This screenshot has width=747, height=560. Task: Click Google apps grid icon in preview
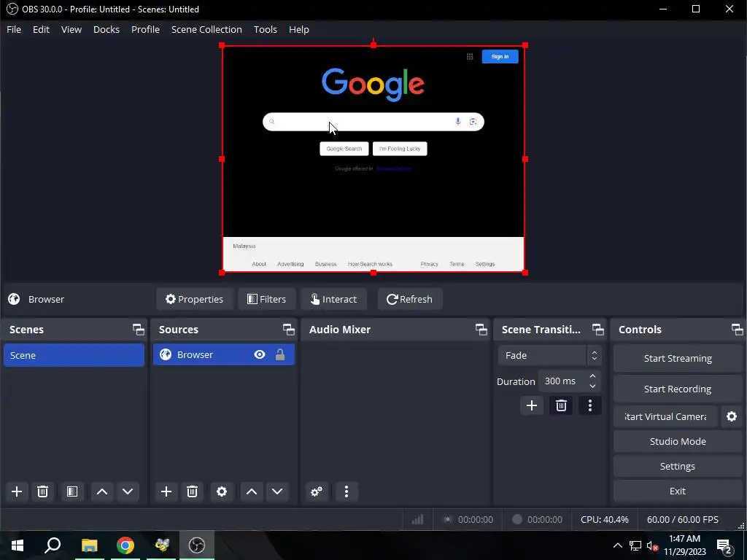(x=470, y=57)
